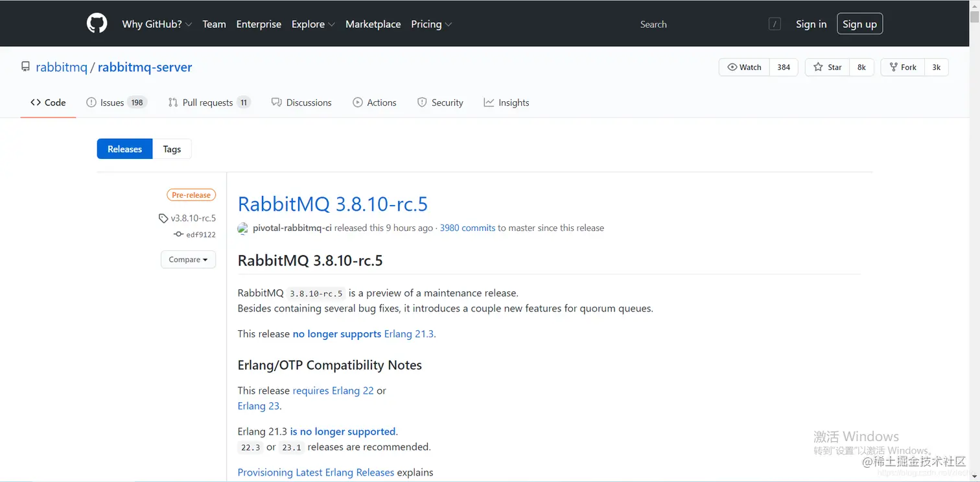Image resolution: width=980 pixels, height=482 pixels.
Task: Open the no longer supports link
Action: pos(337,334)
